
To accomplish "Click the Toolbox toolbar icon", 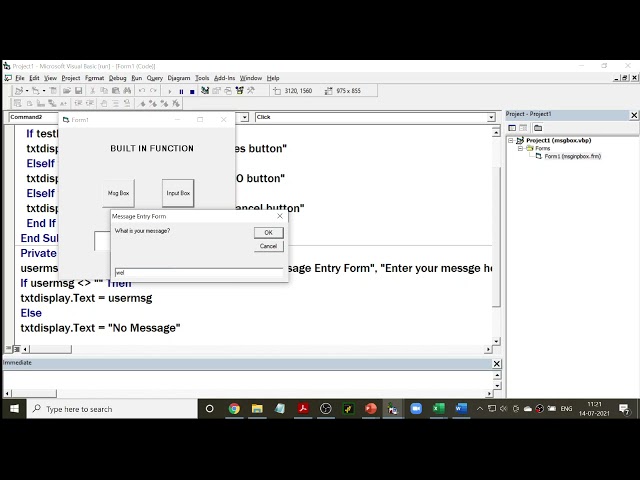I will 251,91.
